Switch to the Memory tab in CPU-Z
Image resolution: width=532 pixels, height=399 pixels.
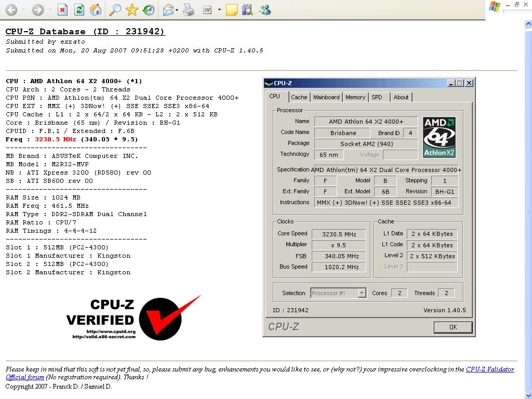(355, 97)
